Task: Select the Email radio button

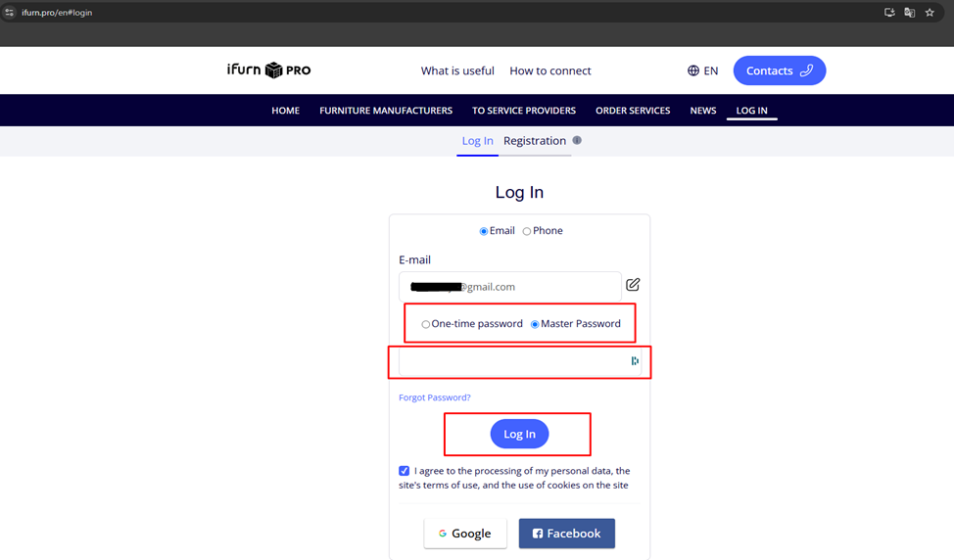Action: point(484,232)
